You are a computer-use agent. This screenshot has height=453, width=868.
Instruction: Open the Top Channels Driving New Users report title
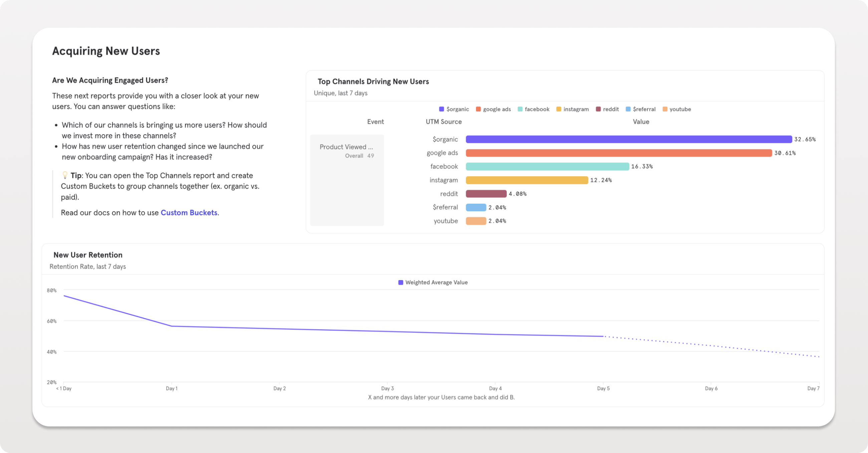click(373, 81)
